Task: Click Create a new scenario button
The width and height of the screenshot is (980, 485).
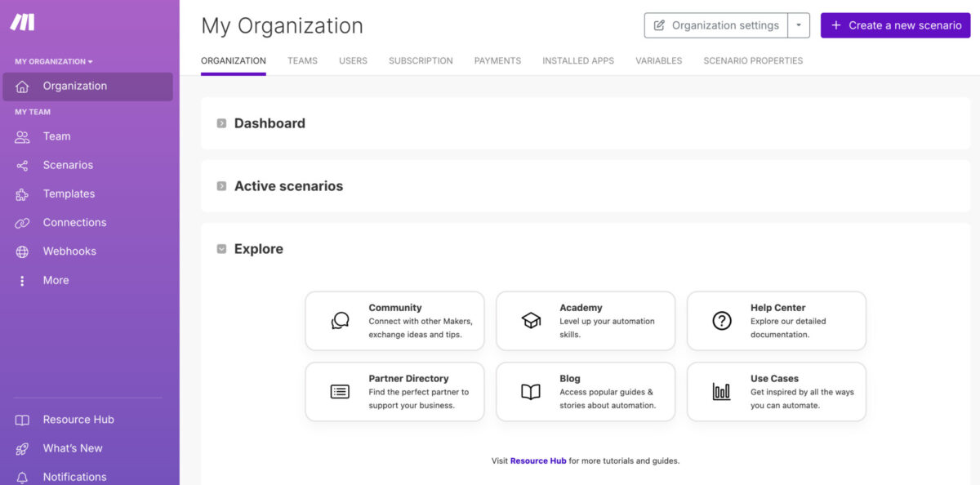Action: click(x=896, y=25)
